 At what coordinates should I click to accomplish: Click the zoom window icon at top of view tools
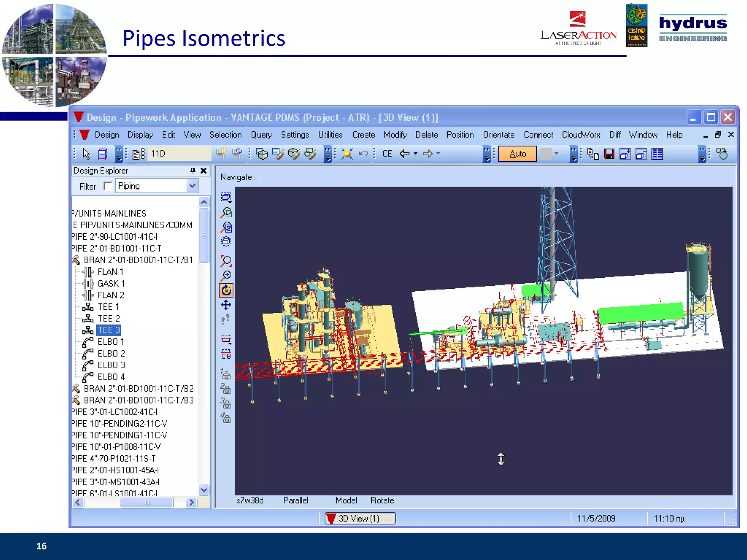226,197
